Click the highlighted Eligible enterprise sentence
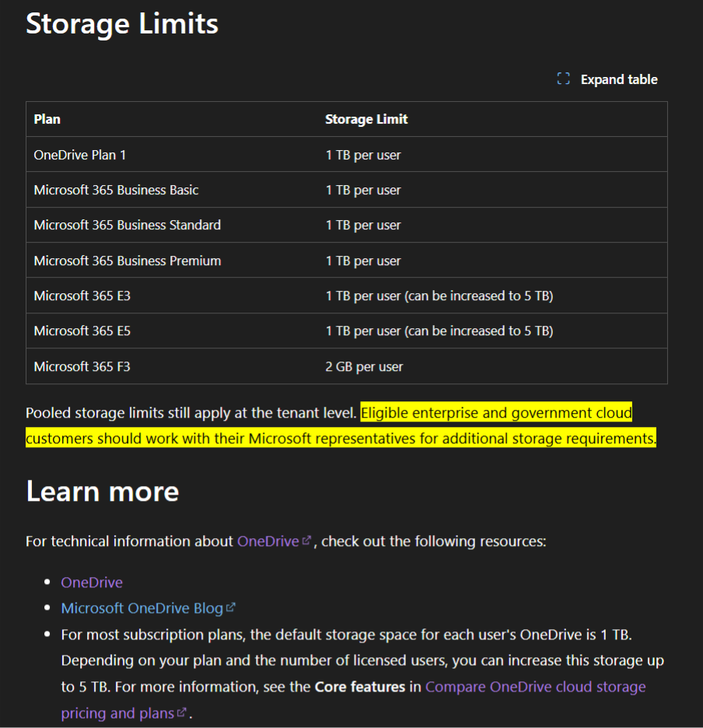The image size is (703, 728). (341, 425)
